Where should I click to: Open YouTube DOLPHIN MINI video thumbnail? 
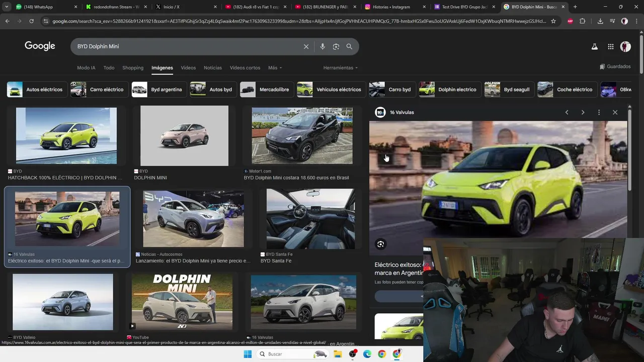click(x=182, y=302)
